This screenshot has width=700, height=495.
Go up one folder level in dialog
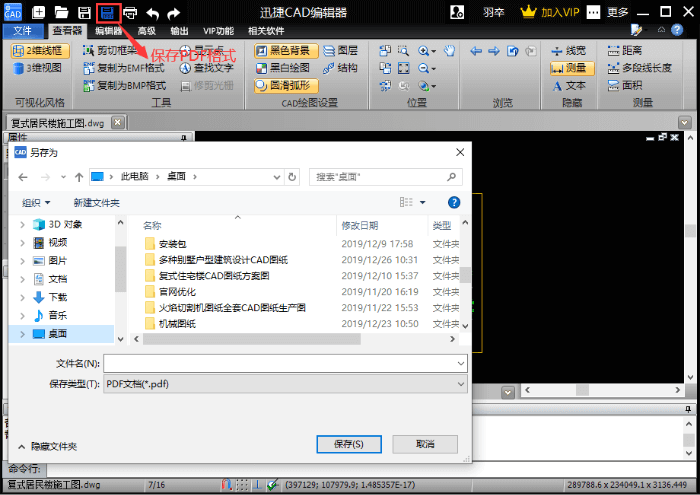[79, 177]
